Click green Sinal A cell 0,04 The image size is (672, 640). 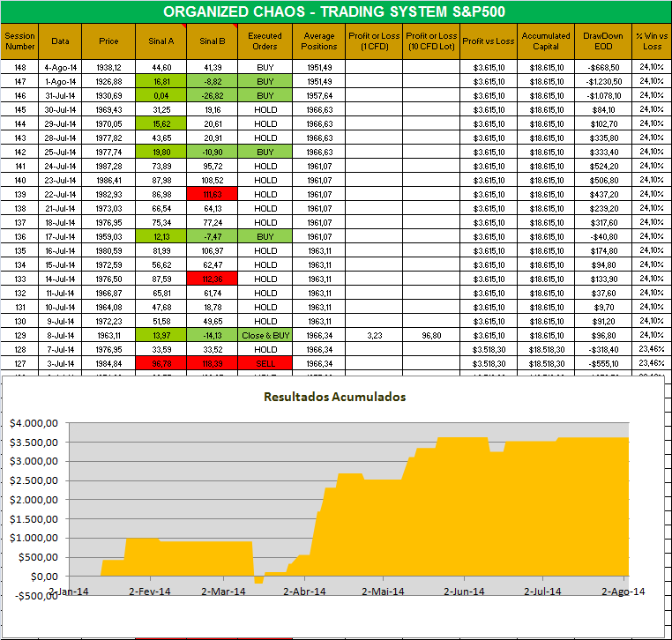(x=161, y=95)
